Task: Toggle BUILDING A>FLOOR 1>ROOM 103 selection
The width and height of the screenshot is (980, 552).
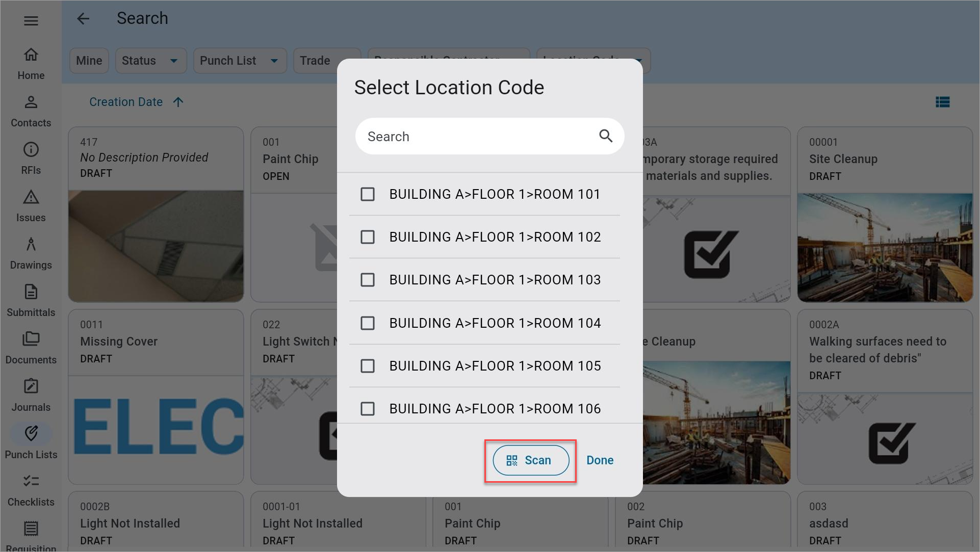Action: [x=368, y=280]
